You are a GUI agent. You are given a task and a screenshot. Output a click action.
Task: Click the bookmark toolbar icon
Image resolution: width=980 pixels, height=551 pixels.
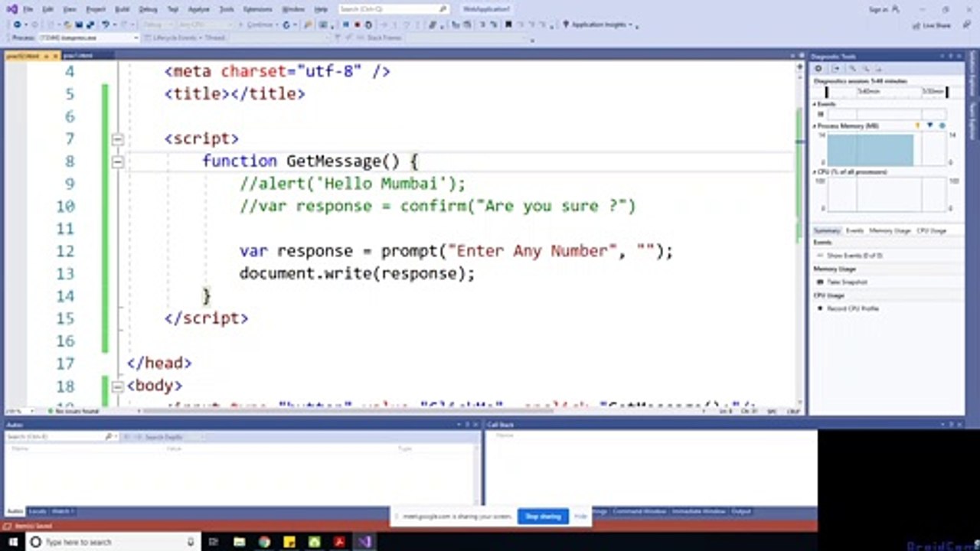click(508, 24)
